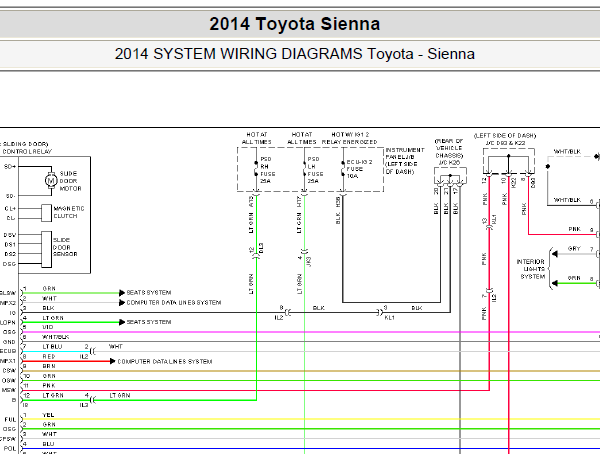Click the slide door motor symbol
Image resolution: width=600 pixels, height=454 pixels.
tap(51, 180)
